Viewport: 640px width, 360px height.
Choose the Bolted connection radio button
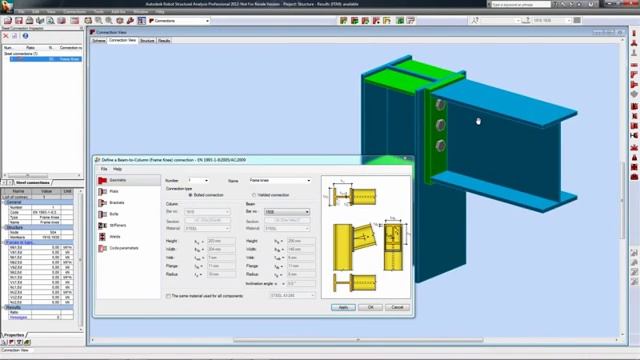pos(190,195)
